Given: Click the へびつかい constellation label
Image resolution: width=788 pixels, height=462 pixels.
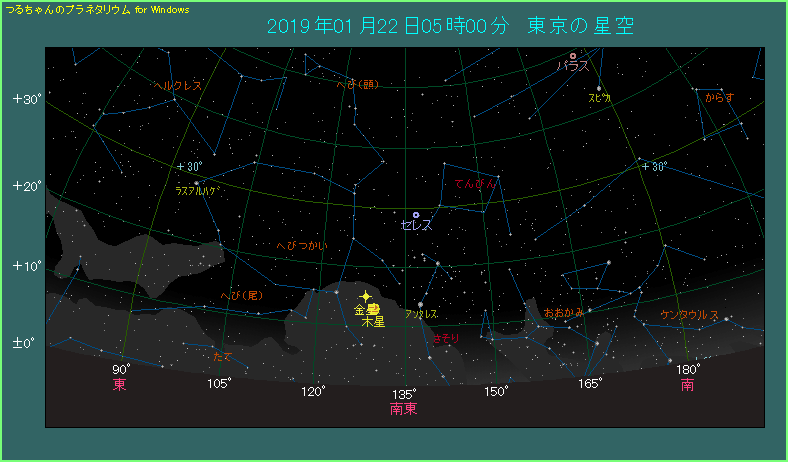Looking at the screenshot, I should click(301, 245).
